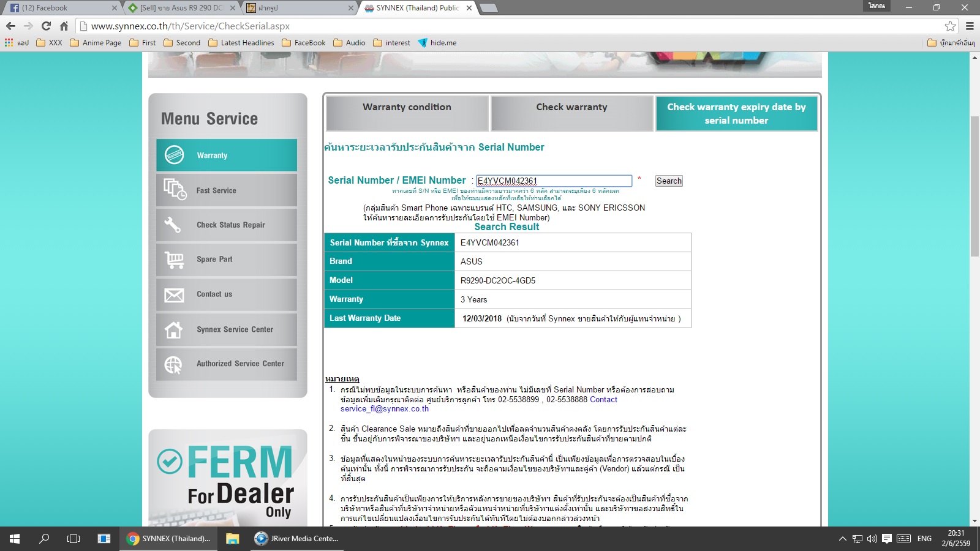The height and width of the screenshot is (551, 980).
Task: Switch the ENG input language indicator
Action: pyautogui.click(x=924, y=539)
